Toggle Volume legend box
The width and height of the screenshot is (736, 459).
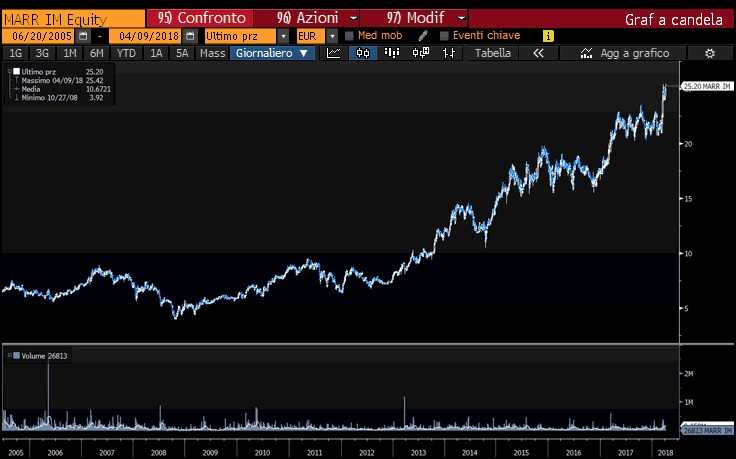click(16, 355)
